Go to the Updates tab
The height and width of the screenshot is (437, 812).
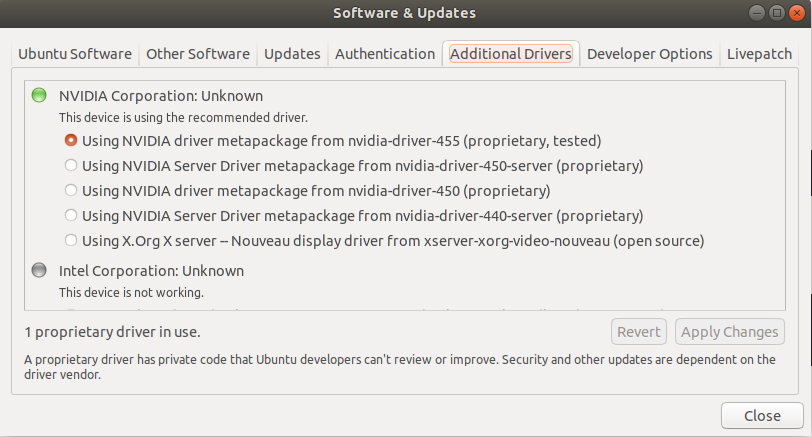click(292, 54)
